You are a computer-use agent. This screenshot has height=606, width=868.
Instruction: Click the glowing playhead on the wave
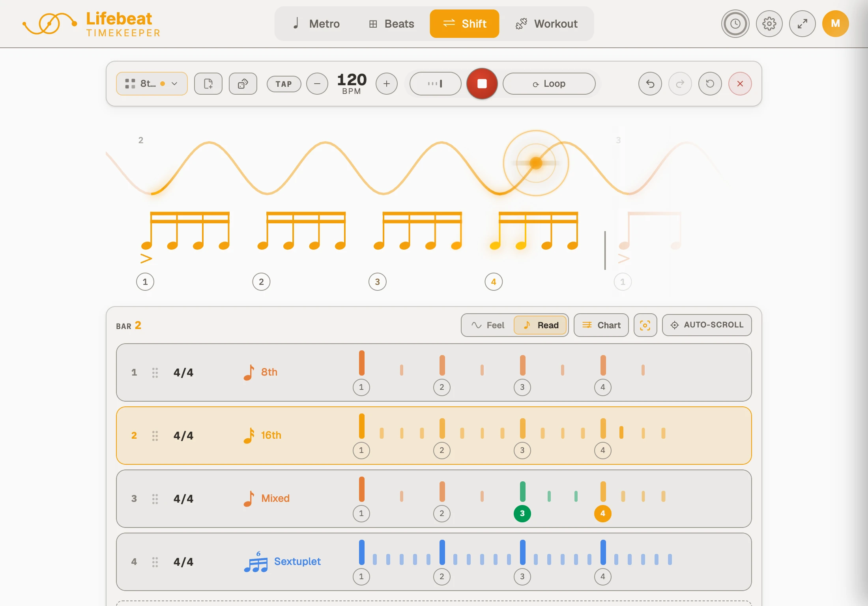536,163
